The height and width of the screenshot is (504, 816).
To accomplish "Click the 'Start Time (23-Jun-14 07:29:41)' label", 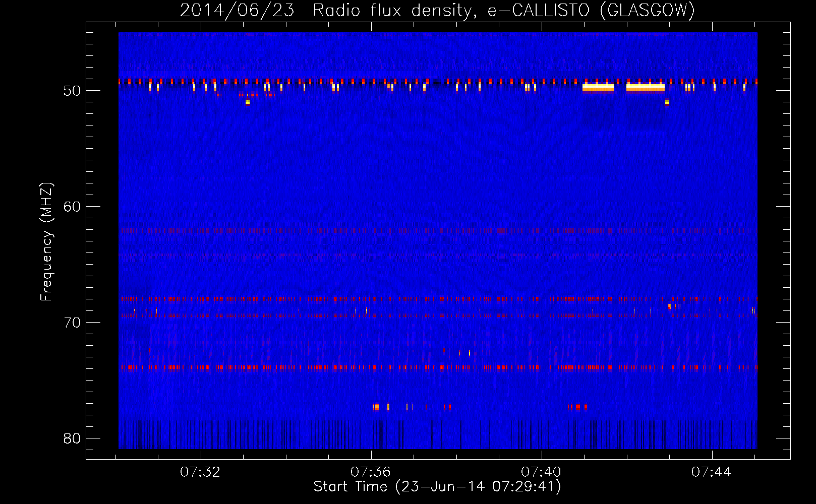I will click(437, 487).
